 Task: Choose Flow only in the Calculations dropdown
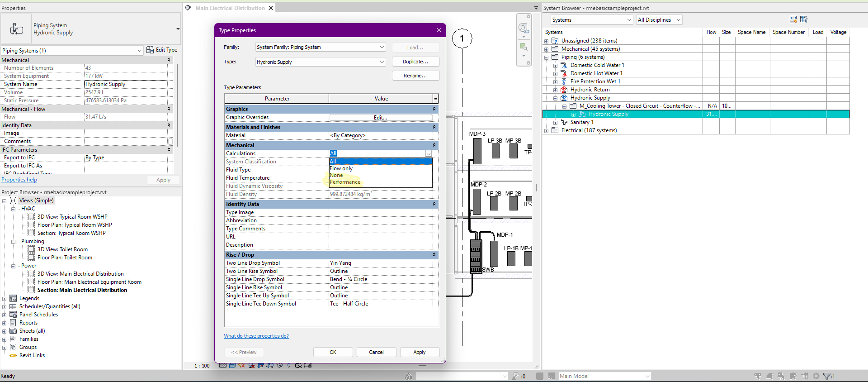tap(341, 168)
